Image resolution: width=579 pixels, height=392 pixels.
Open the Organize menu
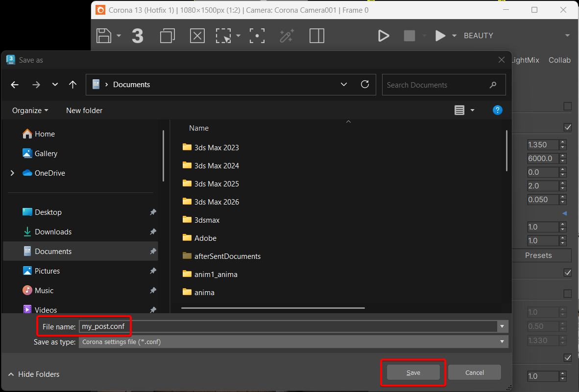click(30, 110)
